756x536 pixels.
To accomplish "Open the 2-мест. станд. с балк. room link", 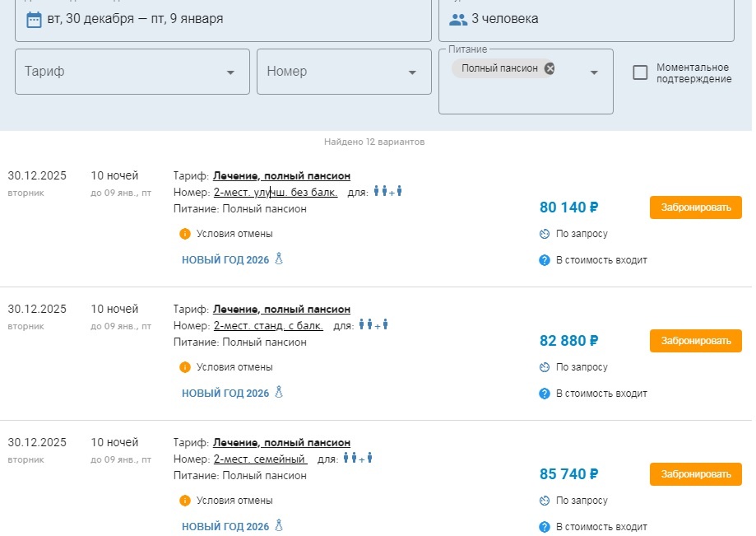I will 268,325.
